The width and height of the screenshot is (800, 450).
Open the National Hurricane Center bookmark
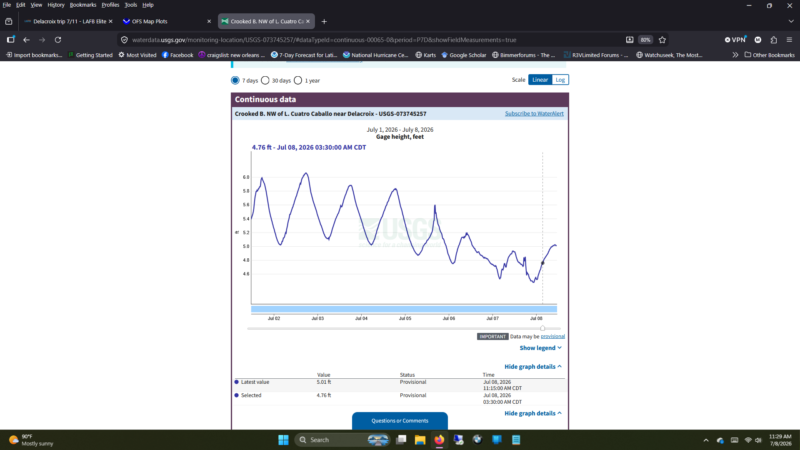coord(376,55)
